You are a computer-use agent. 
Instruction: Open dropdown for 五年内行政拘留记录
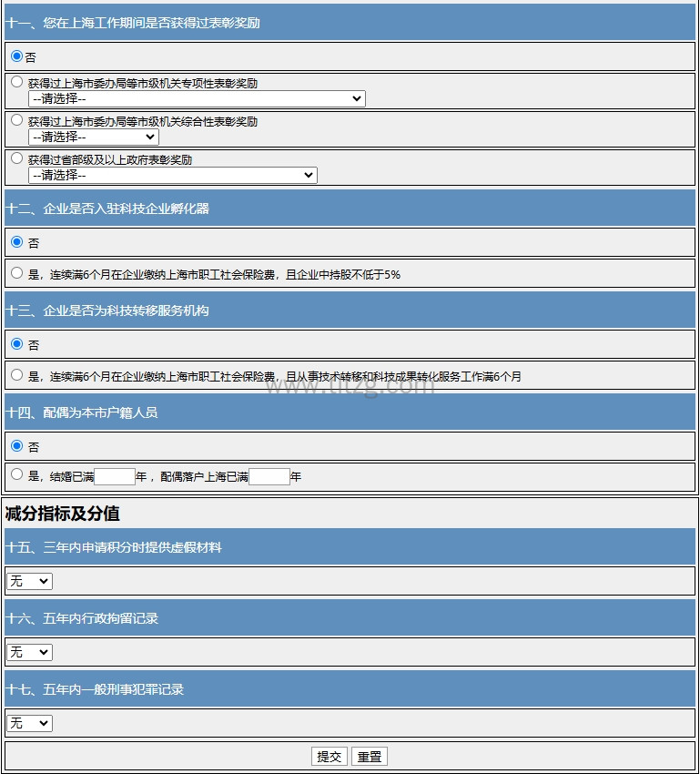pos(29,652)
